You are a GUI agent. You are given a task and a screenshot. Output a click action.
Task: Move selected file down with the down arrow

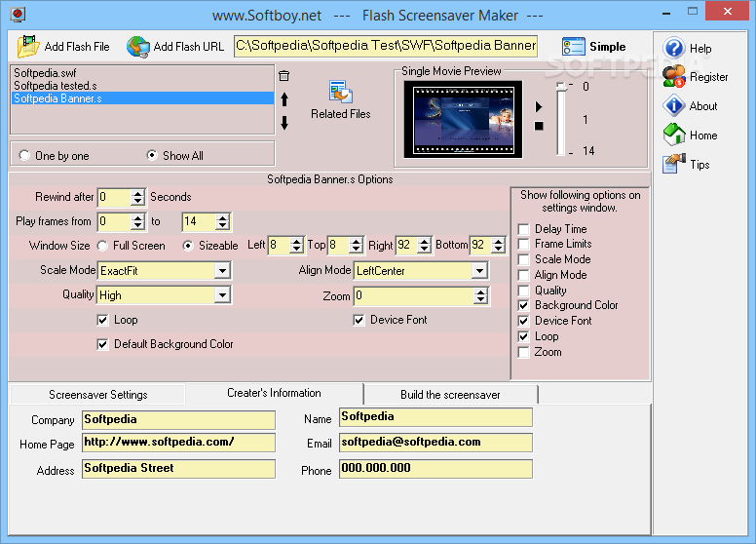[x=284, y=123]
